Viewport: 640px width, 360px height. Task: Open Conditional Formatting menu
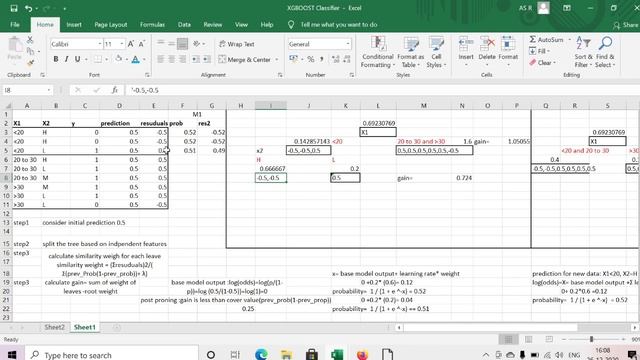(x=378, y=53)
